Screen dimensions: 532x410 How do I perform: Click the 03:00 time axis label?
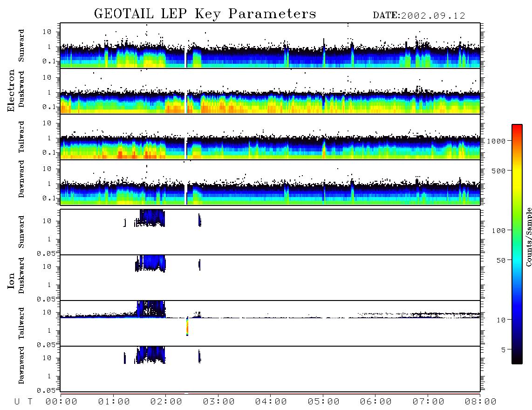coord(218,402)
